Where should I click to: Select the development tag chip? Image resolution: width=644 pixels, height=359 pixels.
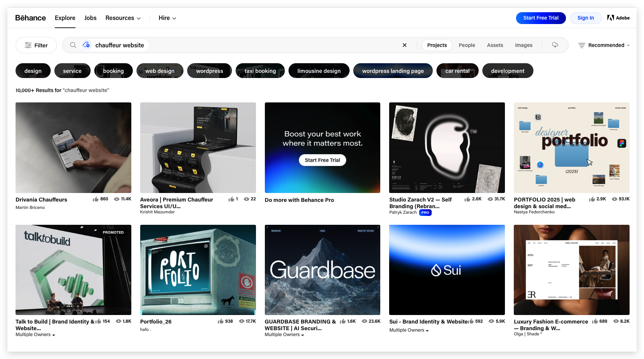(x=508, y=71)
